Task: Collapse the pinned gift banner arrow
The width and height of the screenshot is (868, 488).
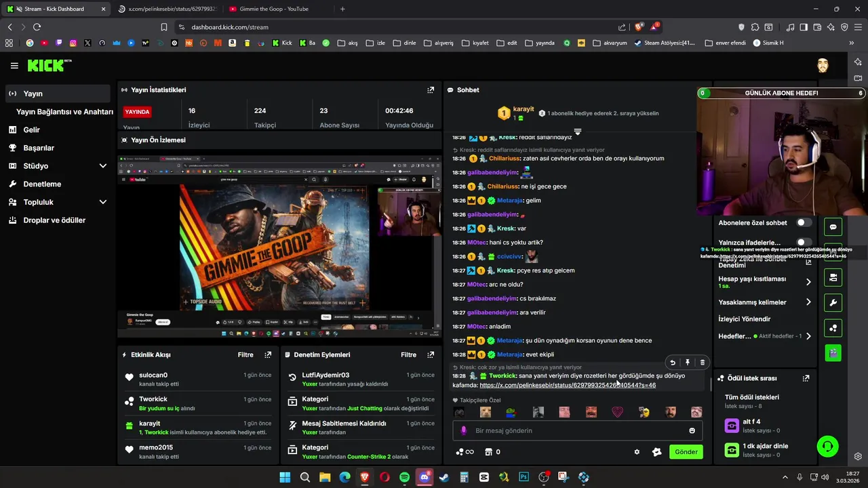Action: (577, 131)
